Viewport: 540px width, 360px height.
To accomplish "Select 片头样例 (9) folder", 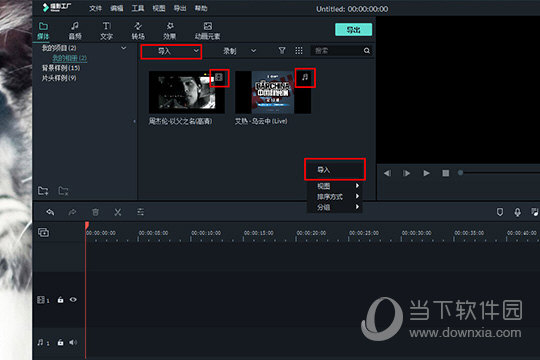I will click(59, 78).
